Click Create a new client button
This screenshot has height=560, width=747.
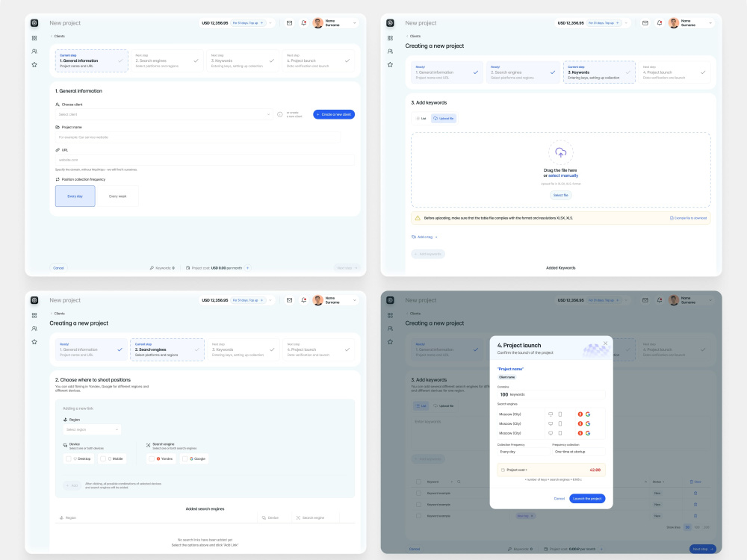(x=334, y=114)
